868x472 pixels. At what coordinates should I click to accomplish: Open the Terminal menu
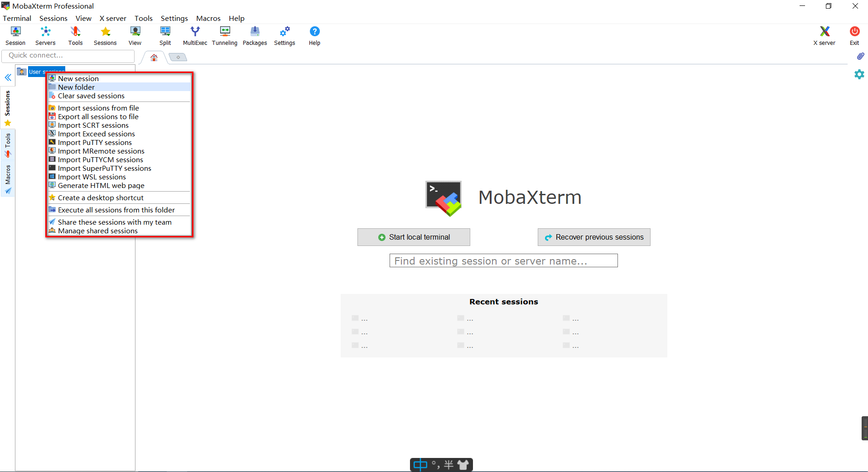point(17,18)
